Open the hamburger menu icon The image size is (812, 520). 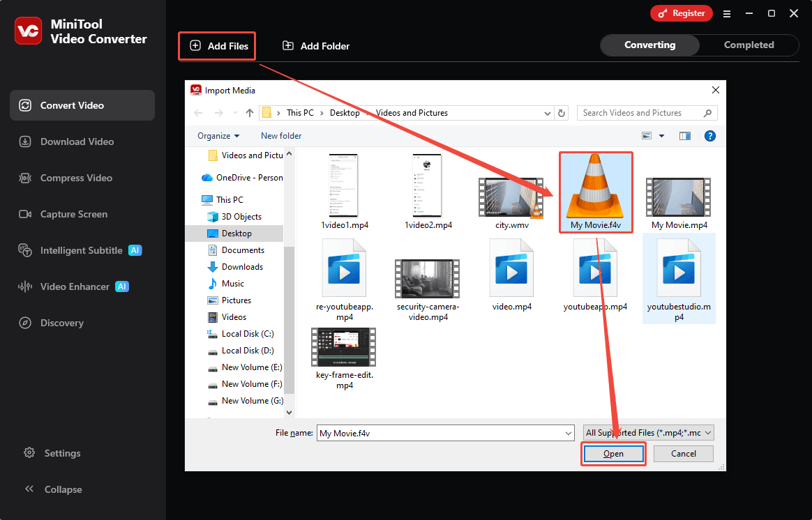click(727, 14)
